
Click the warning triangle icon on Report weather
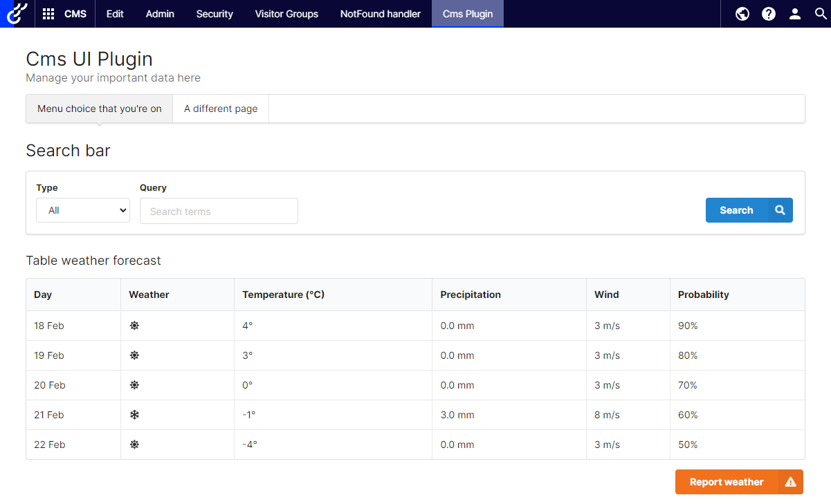pyautogui.click(x=790, y=482)
